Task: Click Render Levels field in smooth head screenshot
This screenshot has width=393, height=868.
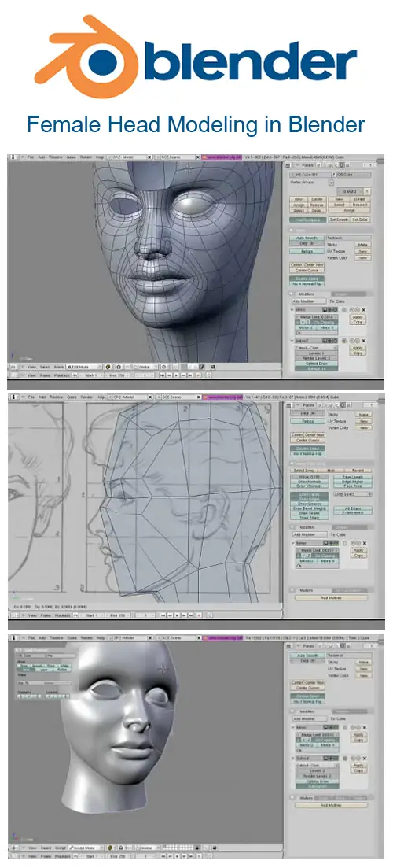Action: tap(318, 776)
